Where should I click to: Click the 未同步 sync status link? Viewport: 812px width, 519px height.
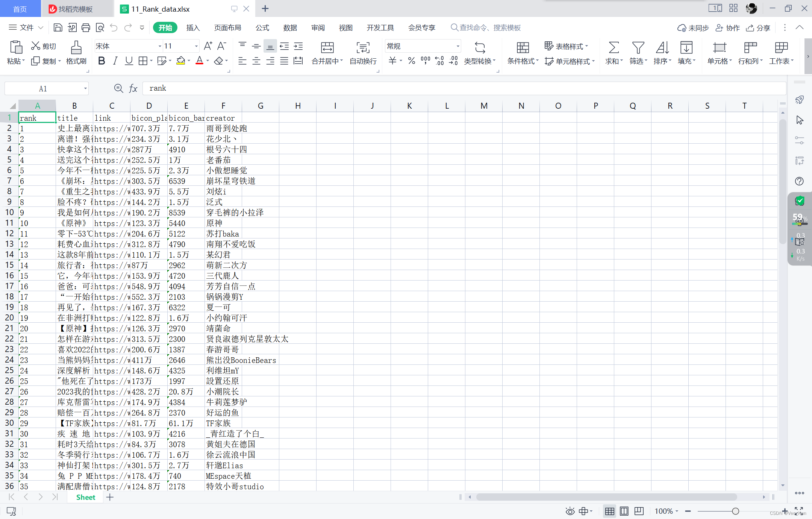(693, 27)
